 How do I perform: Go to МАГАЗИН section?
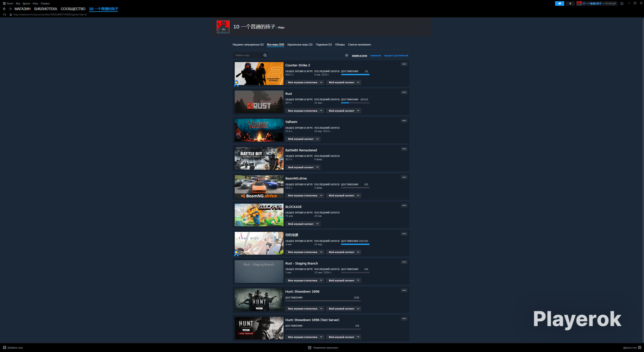click(x=23, y=9)
